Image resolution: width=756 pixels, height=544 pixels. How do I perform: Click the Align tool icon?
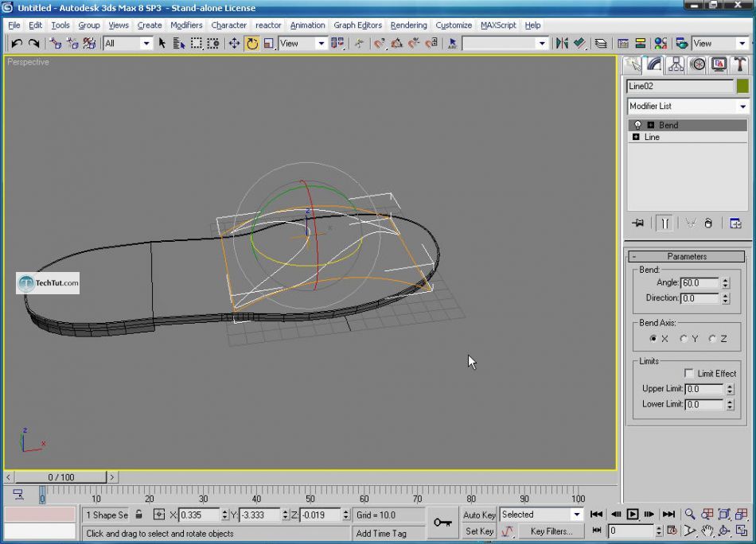[x=579, y=44]
